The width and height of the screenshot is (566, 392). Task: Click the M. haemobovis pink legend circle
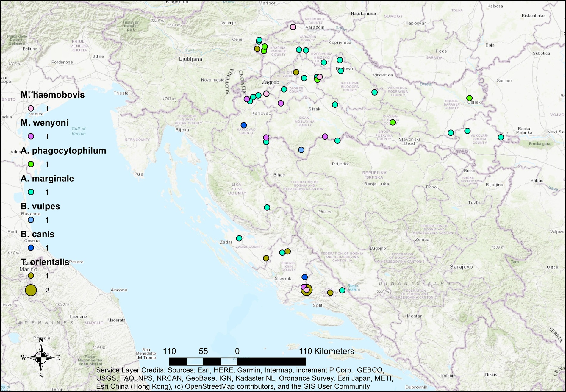[x=31, y=108]
